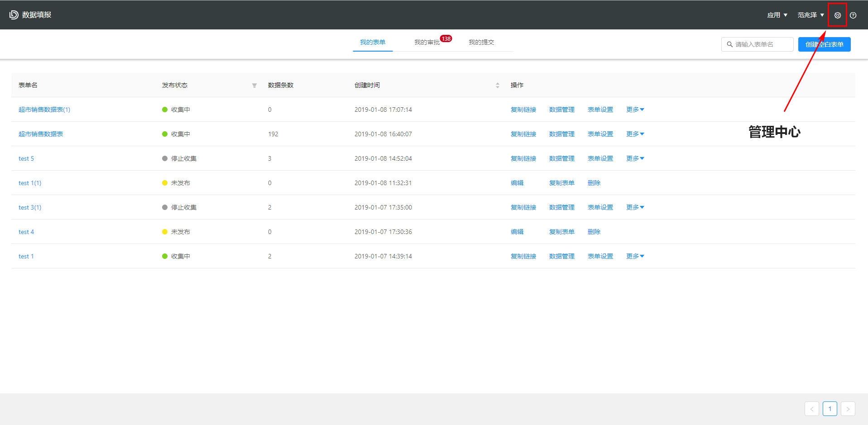Click 收集中 status of test 1

click(x=176, y=256)
